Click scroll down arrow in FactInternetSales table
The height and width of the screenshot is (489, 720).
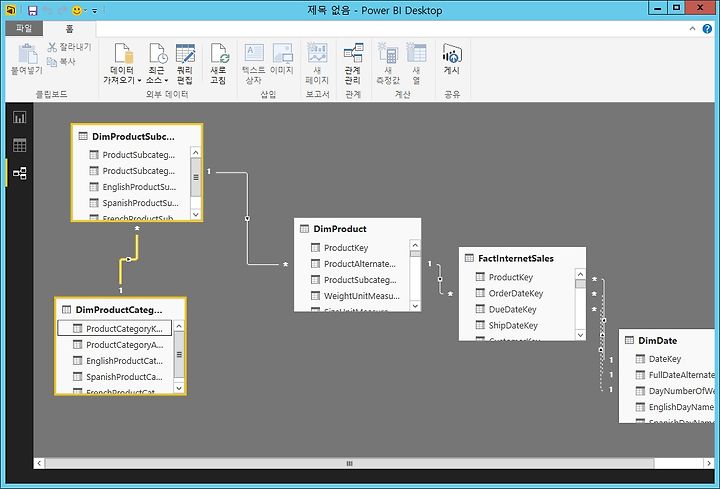tap(580, 335)
